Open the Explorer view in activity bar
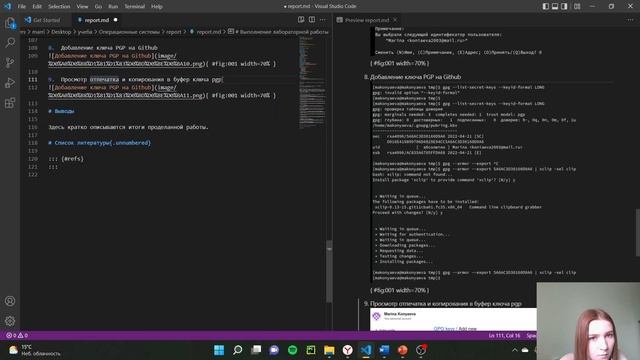640x360 pixels. (10, 23)
